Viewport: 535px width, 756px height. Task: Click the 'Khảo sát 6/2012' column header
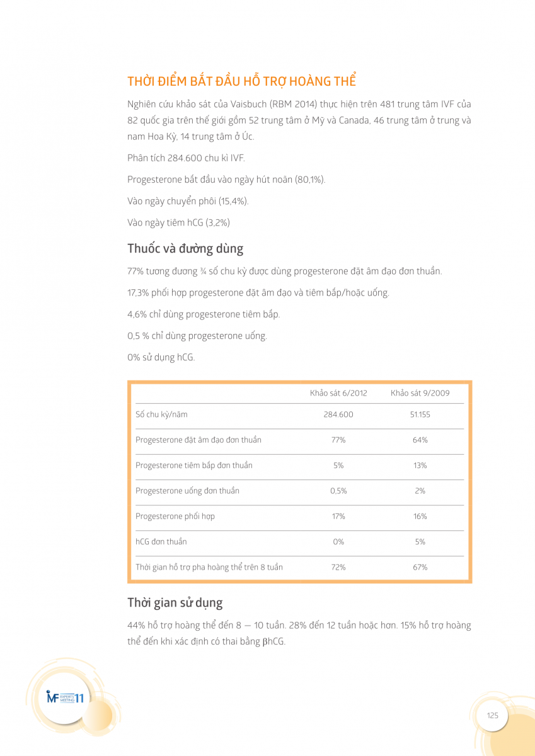coord(338,393)
